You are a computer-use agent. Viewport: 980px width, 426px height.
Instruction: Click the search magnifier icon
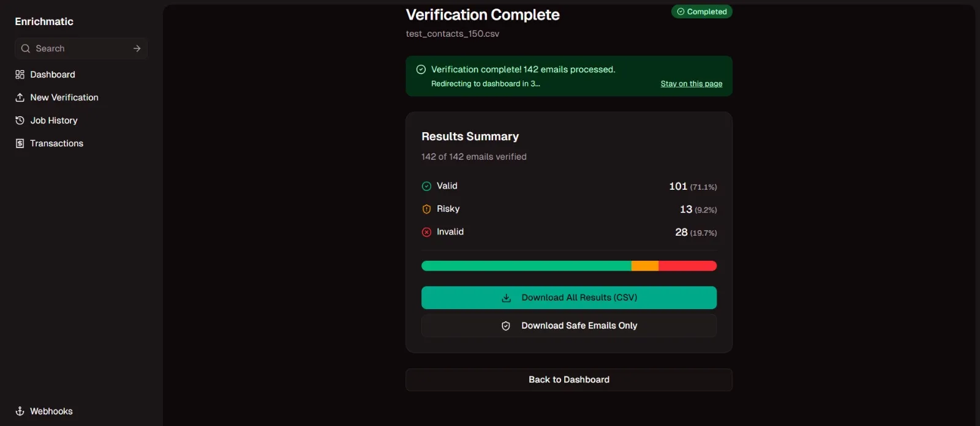tap(25, 48)
